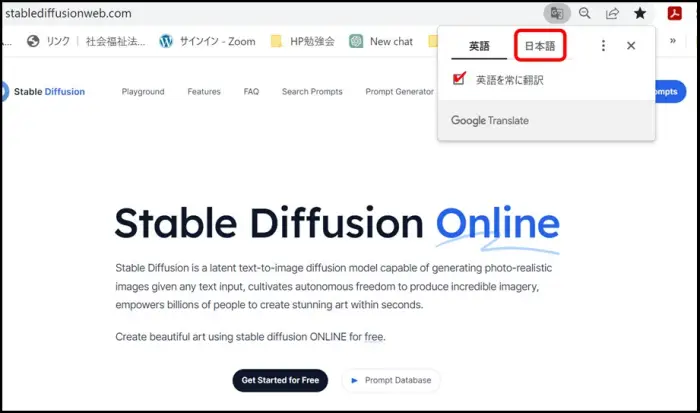This screenshot has width=700, height=413.
Task: Open the FAQ nav item
Action: tap(251, 92)
